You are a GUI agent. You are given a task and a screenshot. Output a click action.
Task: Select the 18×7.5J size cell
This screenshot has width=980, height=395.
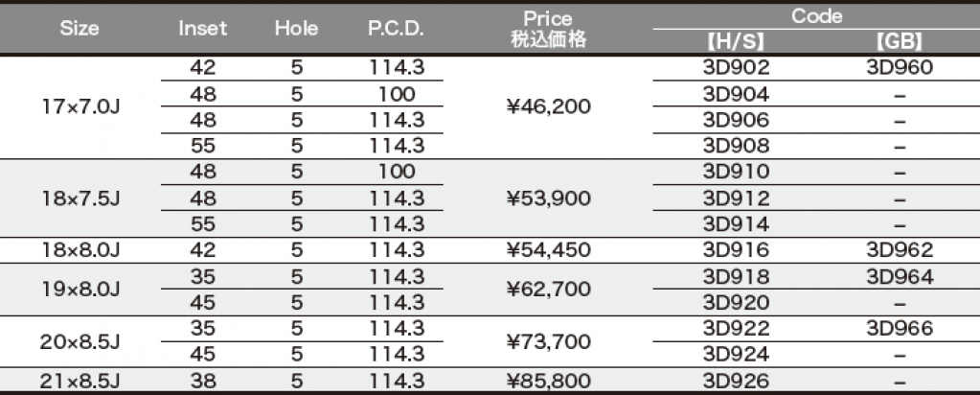tap(80, 198)
